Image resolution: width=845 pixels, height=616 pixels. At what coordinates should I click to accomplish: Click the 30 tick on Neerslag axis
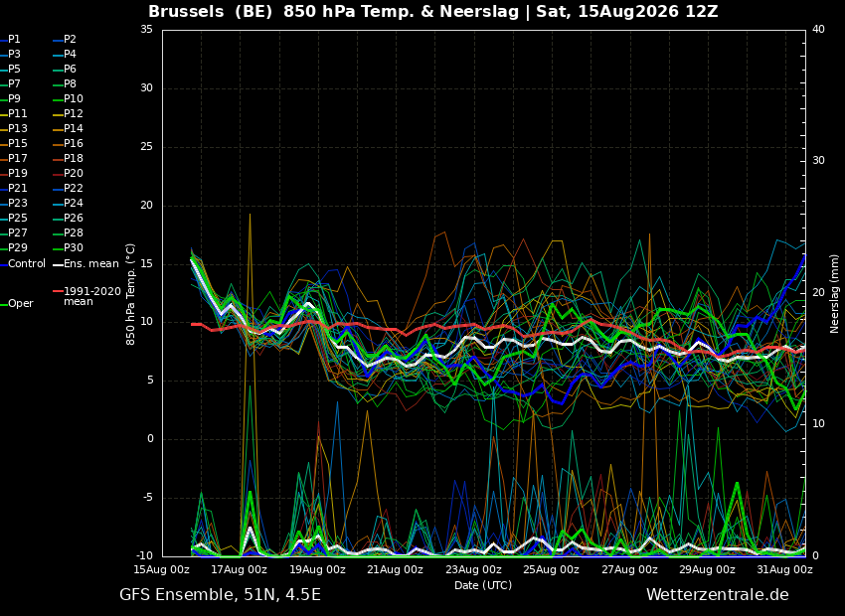coord(818,161)
